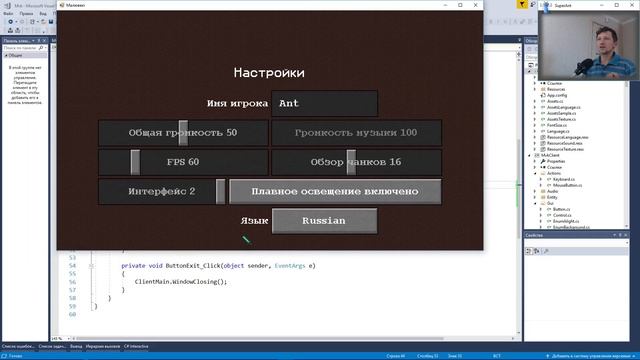Switch to the C# Interactive tab
The height and width of the screenshot is (360, 640).
[x=136, y=347]
